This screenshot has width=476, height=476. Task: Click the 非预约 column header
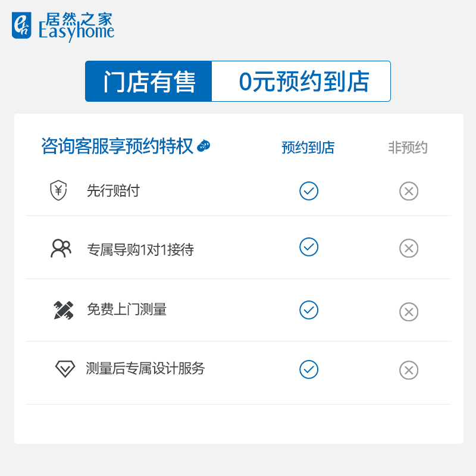[x=408, y=148]
